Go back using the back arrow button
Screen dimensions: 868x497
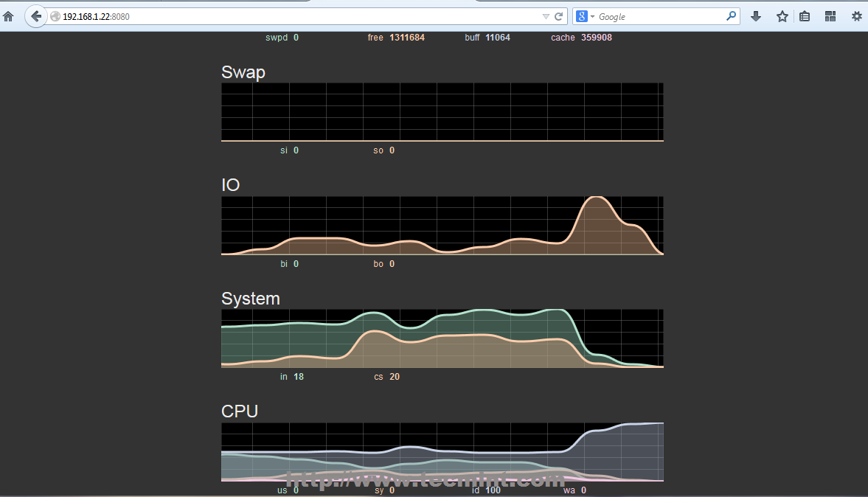coord(35,16)
